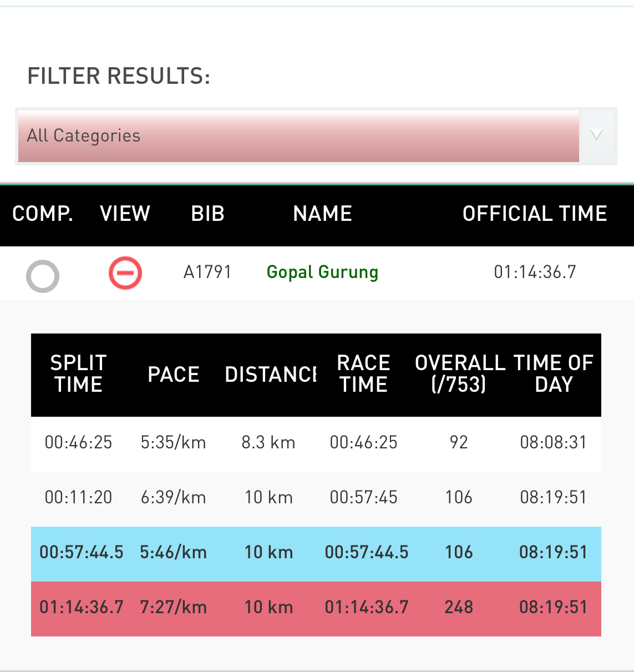Screen dimensions: 634x672
Task: Select the NAME column header
Action: (322, 214)
